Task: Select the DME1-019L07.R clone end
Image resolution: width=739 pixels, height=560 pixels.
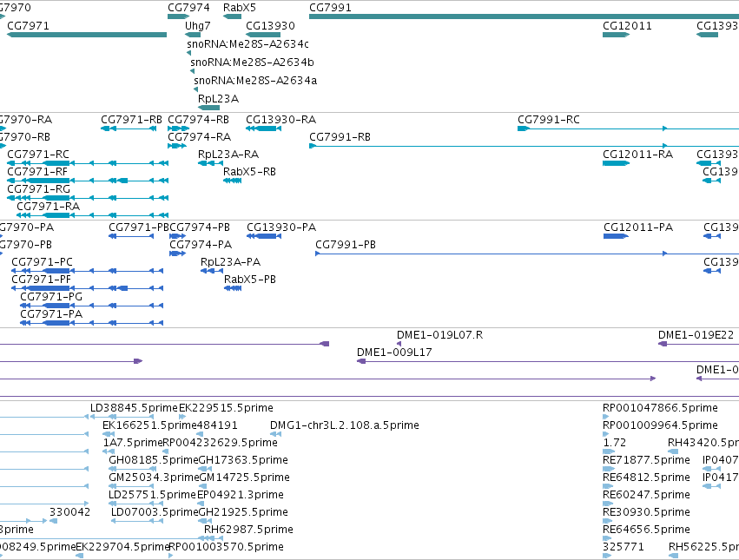Action: click(x=399, y=344)
